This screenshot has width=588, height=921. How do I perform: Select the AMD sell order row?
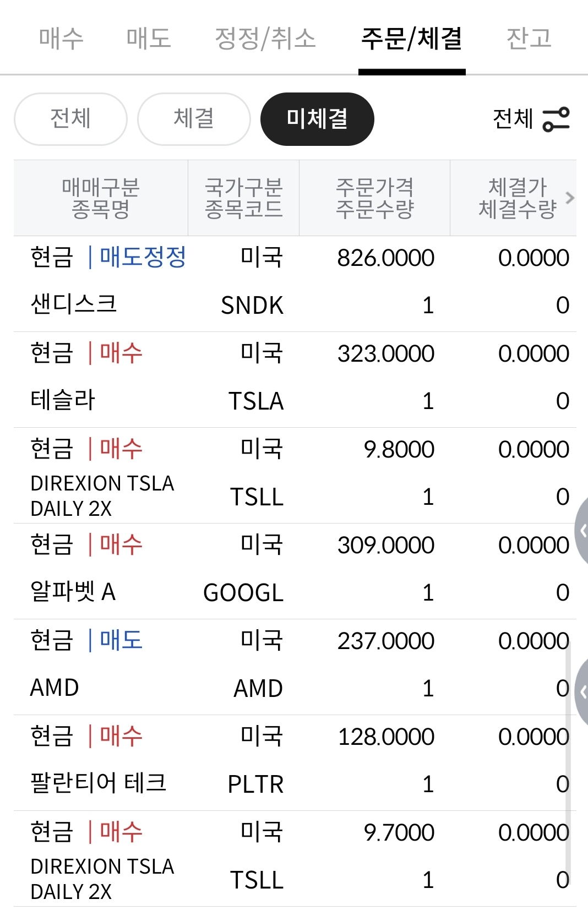click(x=295, y=667)
